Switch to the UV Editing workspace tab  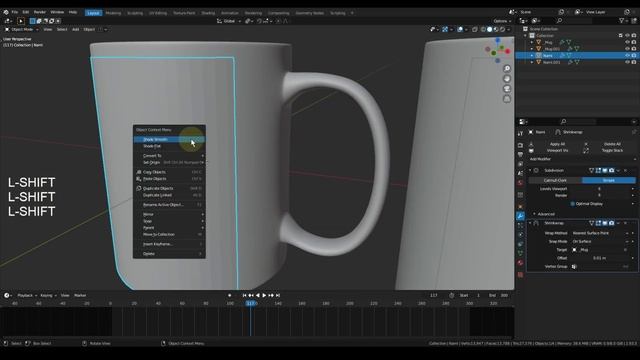coord(158,13)
